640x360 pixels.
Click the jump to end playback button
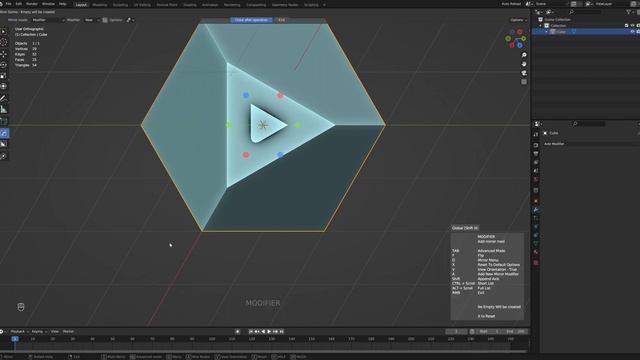tap(281, 331)
